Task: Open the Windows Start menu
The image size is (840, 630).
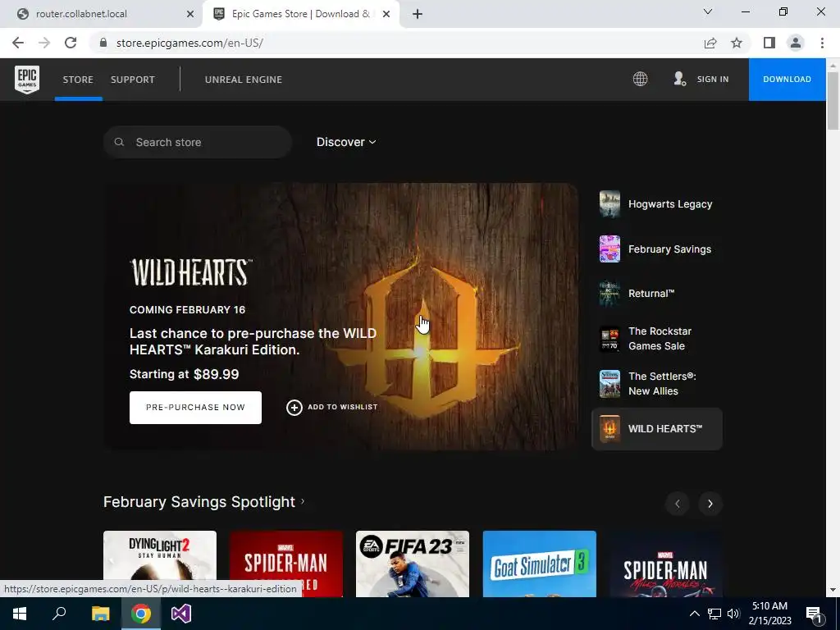Action: pos(20,614)
